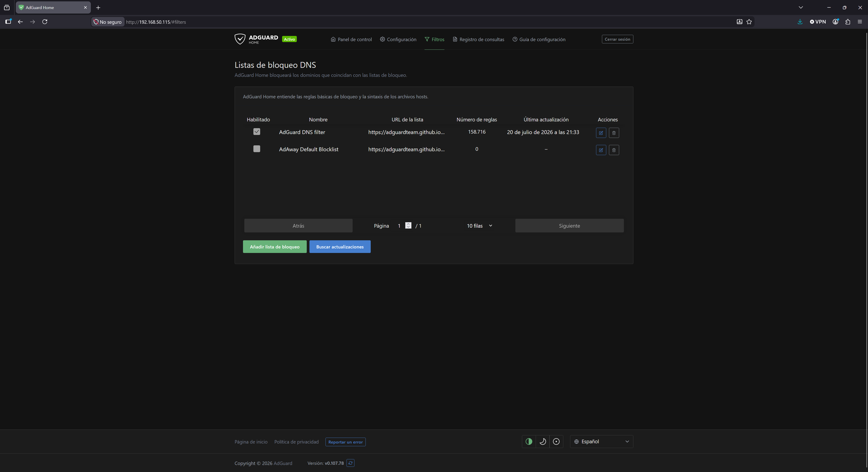Sort by the Habilitado column header
This screenshot has width=868, height=472.
[258, 120]
